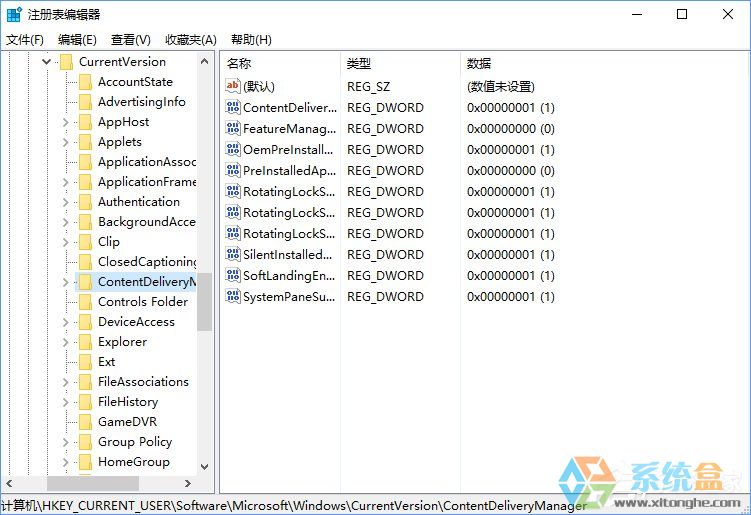751x515 pixels.
Task: Select the ContentDeliveryManager key label
Action: (x=147, y=282)
